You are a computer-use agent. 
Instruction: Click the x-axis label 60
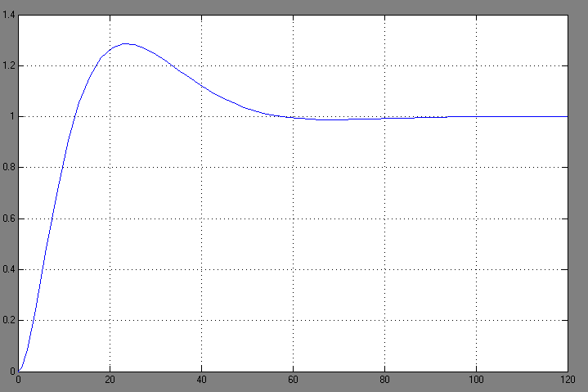click(x=293, y=380)
